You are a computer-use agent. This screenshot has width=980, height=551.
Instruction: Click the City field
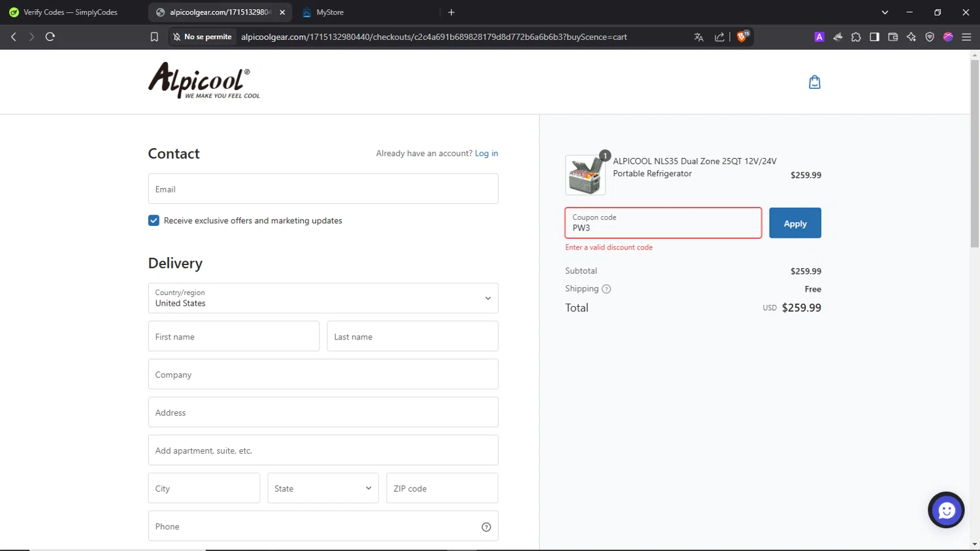pyautogui.click(x=204, y=488)
